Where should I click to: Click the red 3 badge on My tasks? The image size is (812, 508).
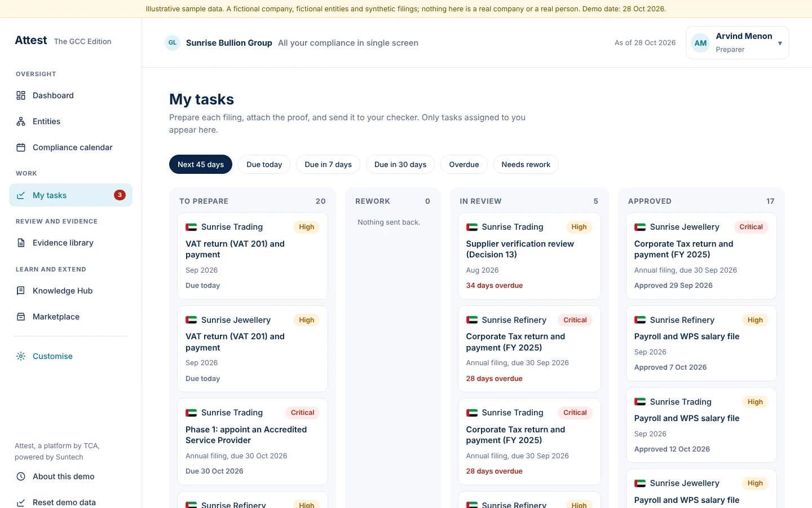coord(120,195)
